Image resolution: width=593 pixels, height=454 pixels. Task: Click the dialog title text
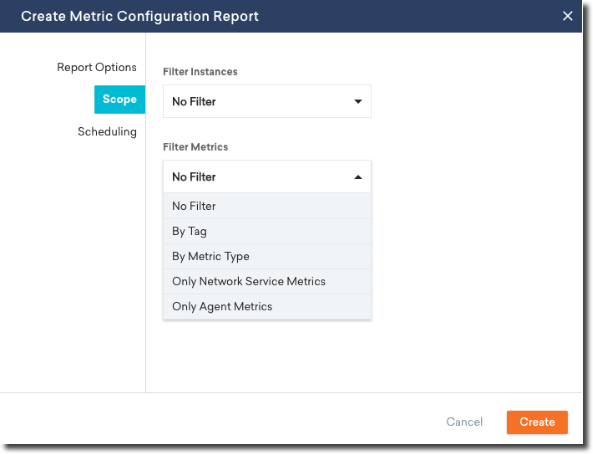140,16
